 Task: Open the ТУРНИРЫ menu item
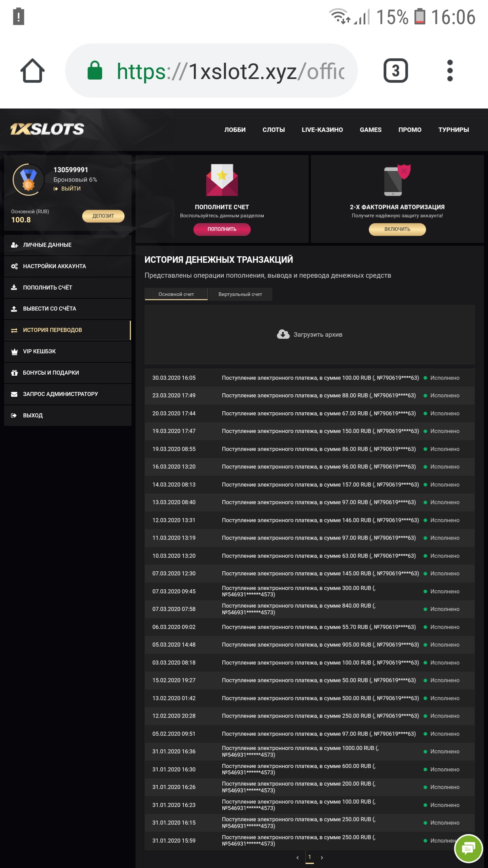(453, 130)
